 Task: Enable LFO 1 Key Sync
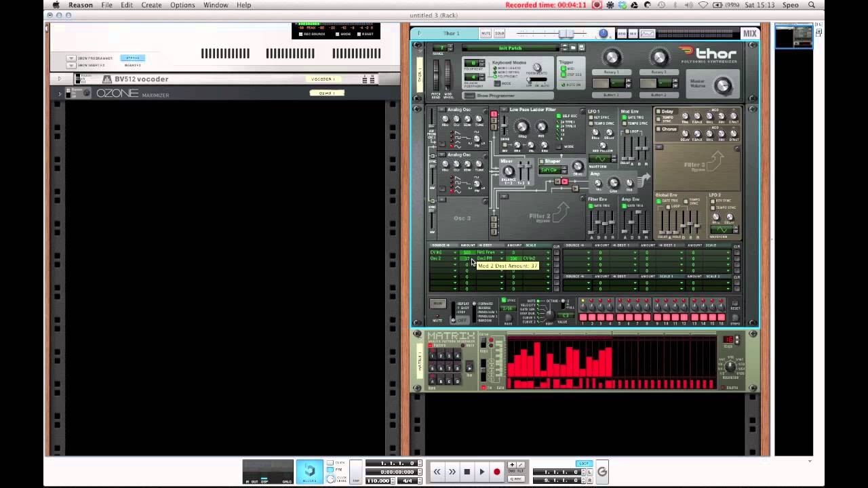point(591,117)
